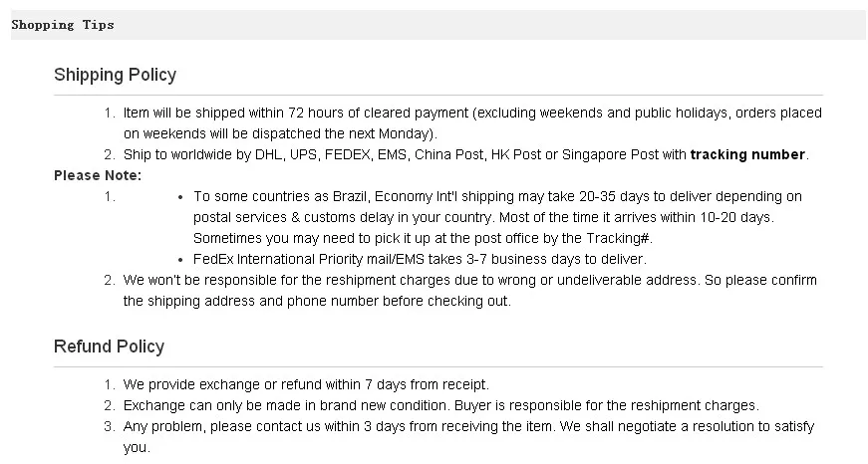This screenshot has width=868, height=464.
Task: Click the horizontal rule under Shipping Policy
Action: (x=437, y=96)
